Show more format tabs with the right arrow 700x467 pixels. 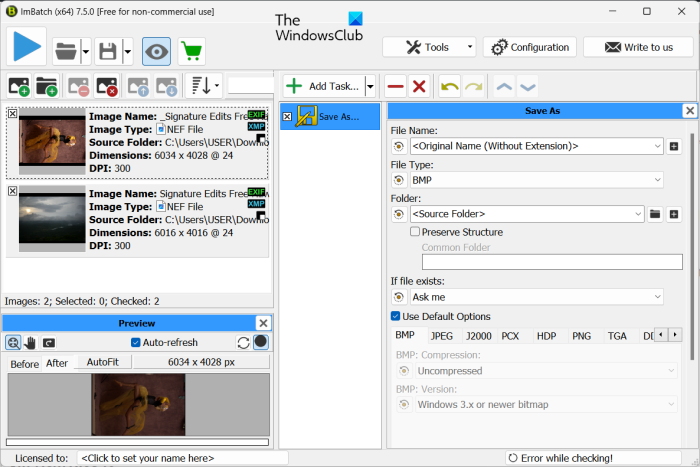tap(675, 334)
